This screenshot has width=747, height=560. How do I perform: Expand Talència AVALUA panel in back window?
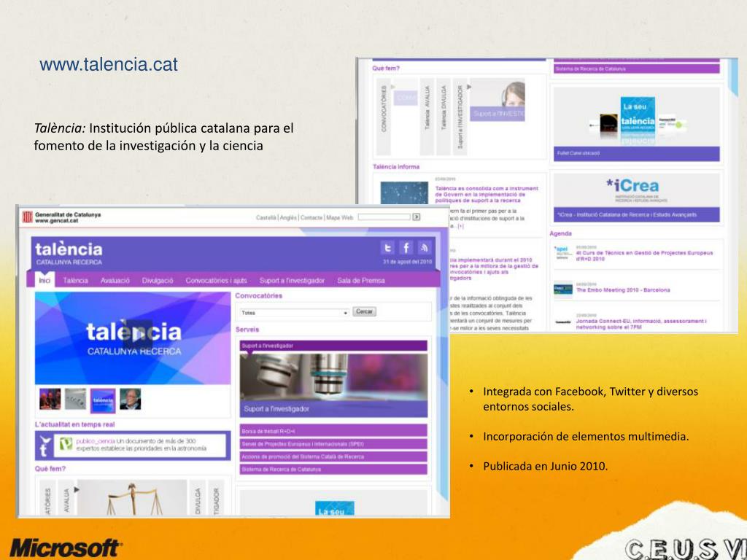pyautogui.click(x=427, y=117)
